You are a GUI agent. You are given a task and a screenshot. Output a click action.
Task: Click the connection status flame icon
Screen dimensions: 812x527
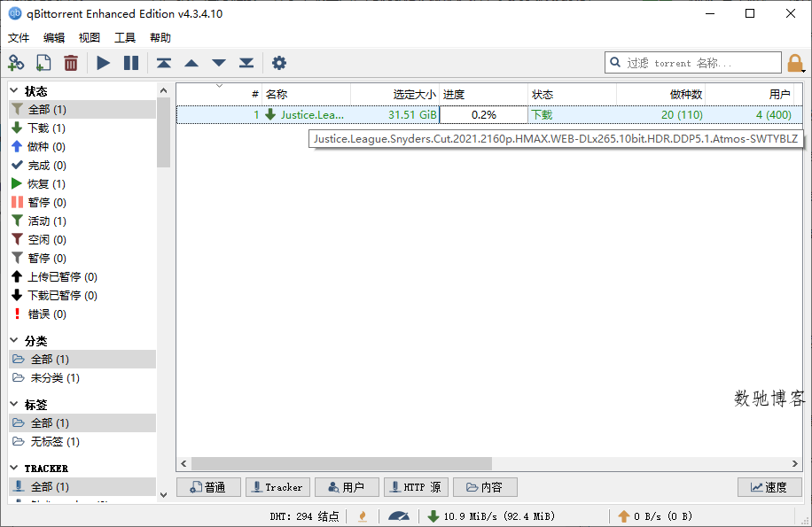pos(363,516)
